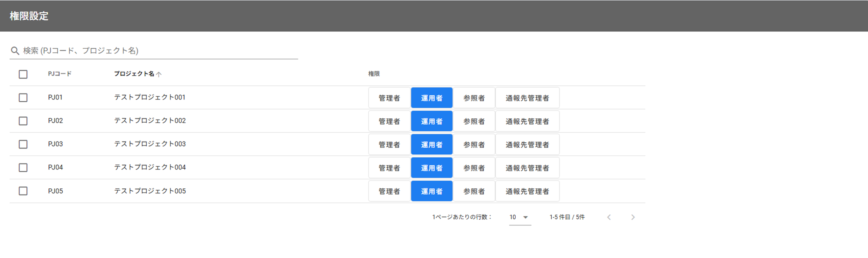Check the checkbox for PJ01 row
The height and width of the screenshot is (258, 868).
point(23,97)
